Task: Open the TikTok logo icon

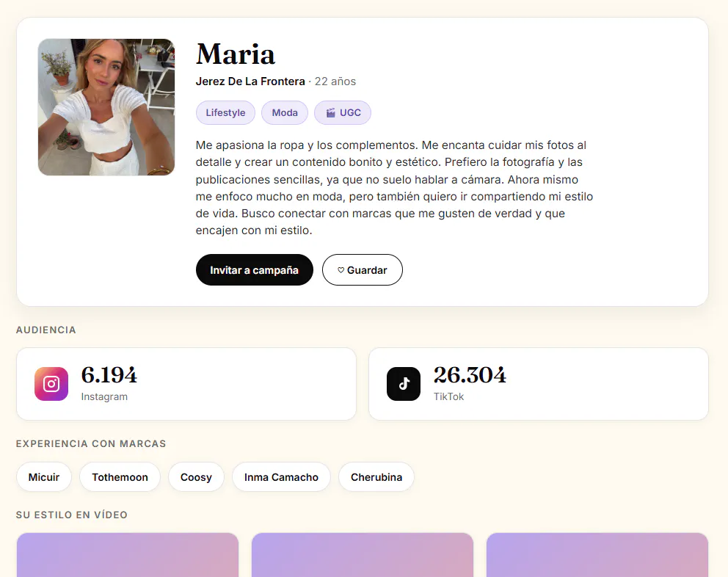Action: (x=404, y=384)
